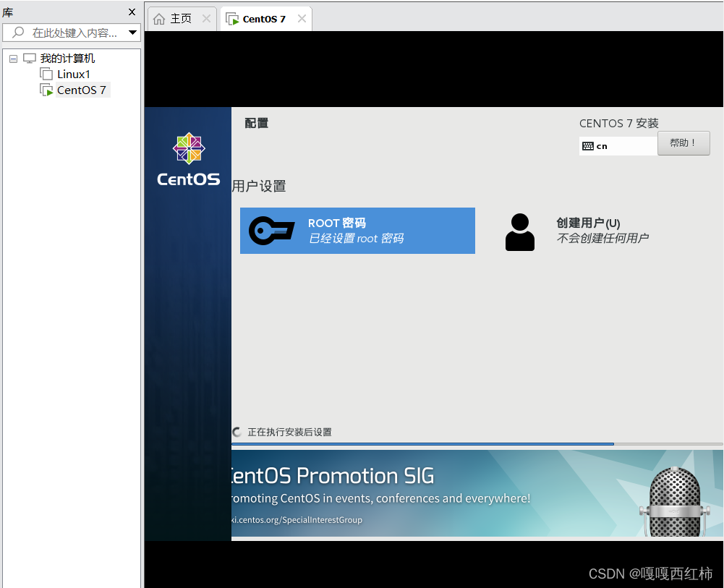
Task: Click the Linux1 VM icon
Action: click(x=46, y=74)
